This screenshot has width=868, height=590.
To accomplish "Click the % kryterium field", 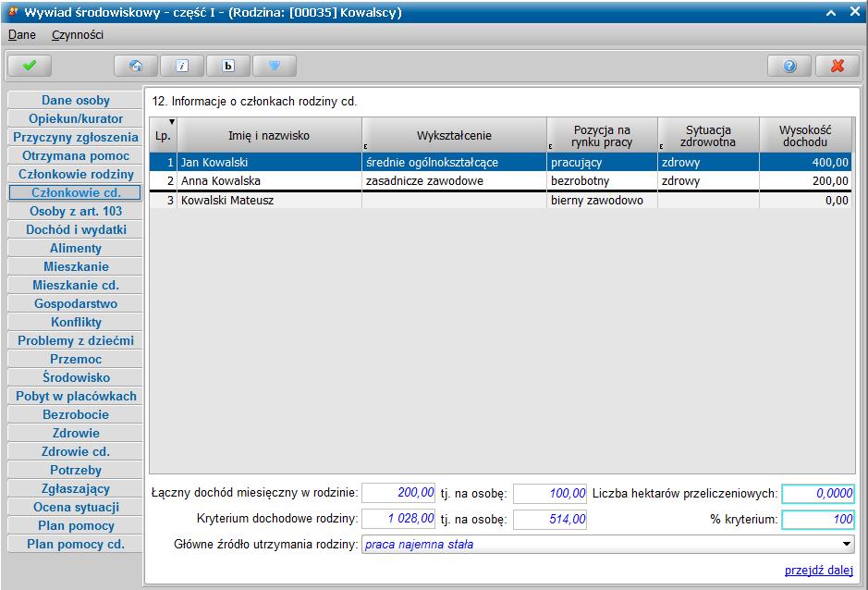I will click(x=818, y=519).
